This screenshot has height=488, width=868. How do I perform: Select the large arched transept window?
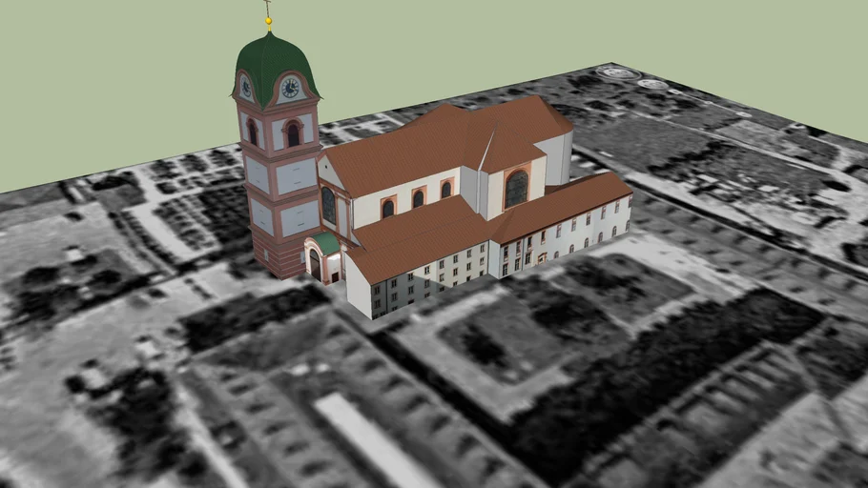(x=516, y=189)
